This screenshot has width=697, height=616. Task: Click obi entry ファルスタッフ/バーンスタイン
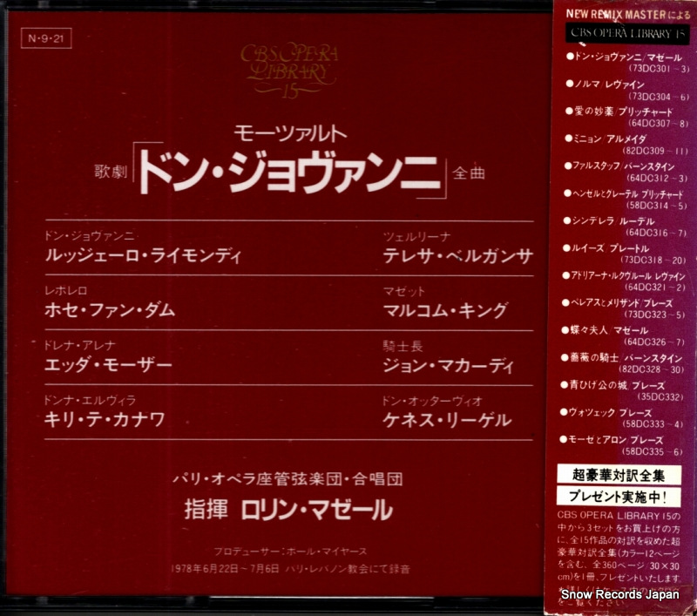[x=619, y=166]
